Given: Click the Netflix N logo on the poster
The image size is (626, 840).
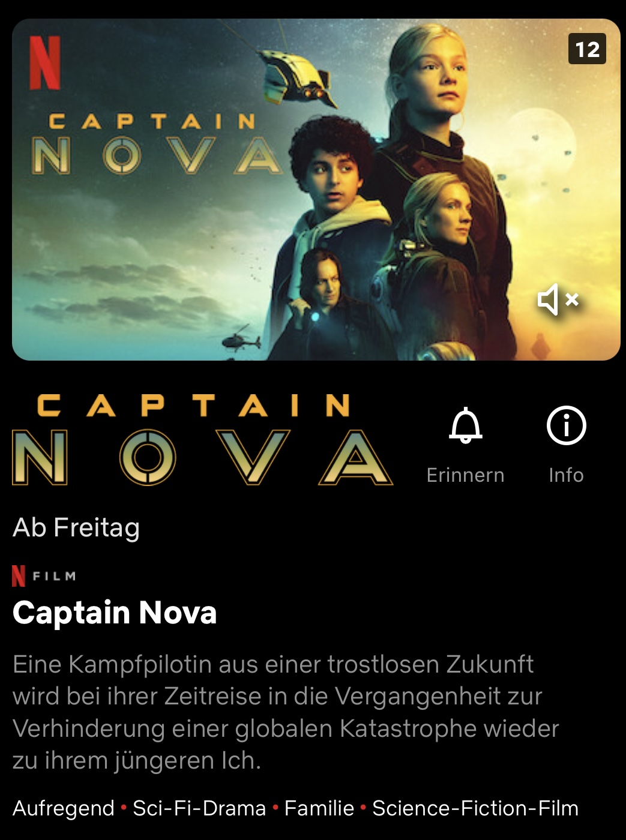Looking at the screenshot, I should point(45,62).
